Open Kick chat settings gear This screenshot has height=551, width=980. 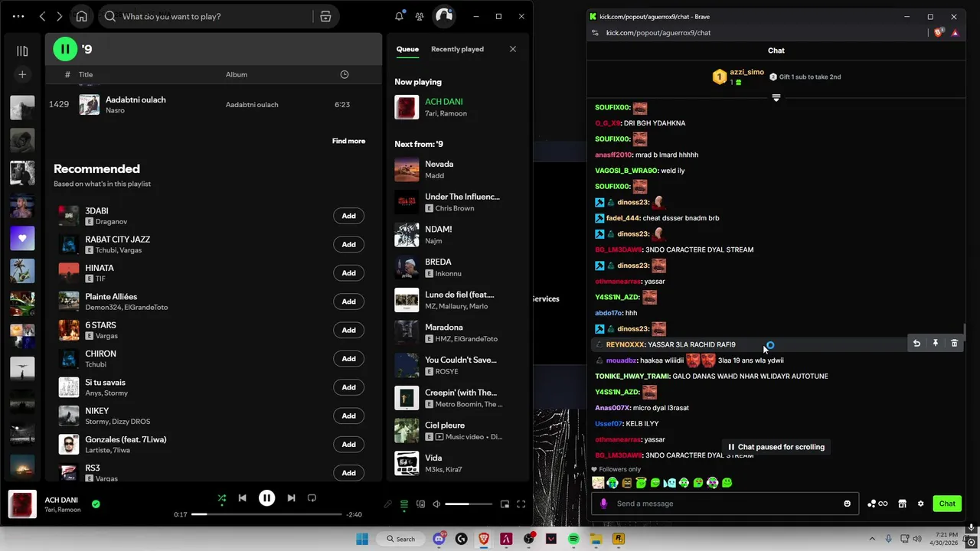pos(920,504)
